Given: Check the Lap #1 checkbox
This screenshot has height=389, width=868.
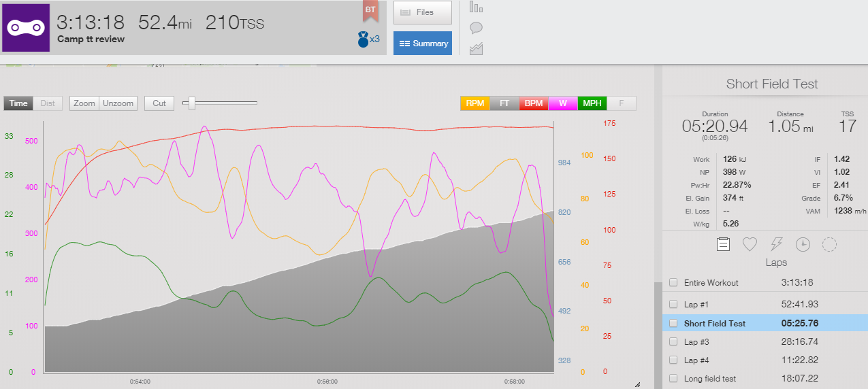Looking at the screenshot, I should [x=673, y=304].
